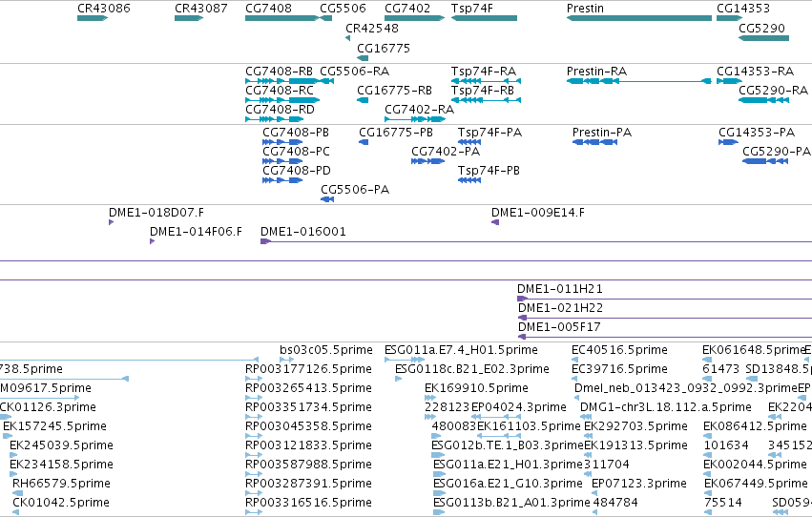Screen dimensions: 812x517
Task: Click transcript CG5506-RA label
Action: pyautogui.click(x=354, y=71)
